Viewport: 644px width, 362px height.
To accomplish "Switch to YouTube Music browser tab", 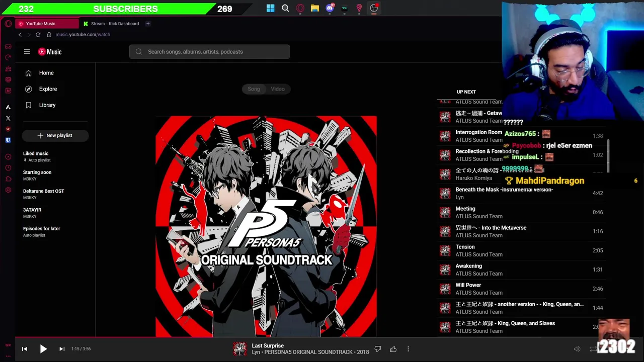I will point(47,24).
